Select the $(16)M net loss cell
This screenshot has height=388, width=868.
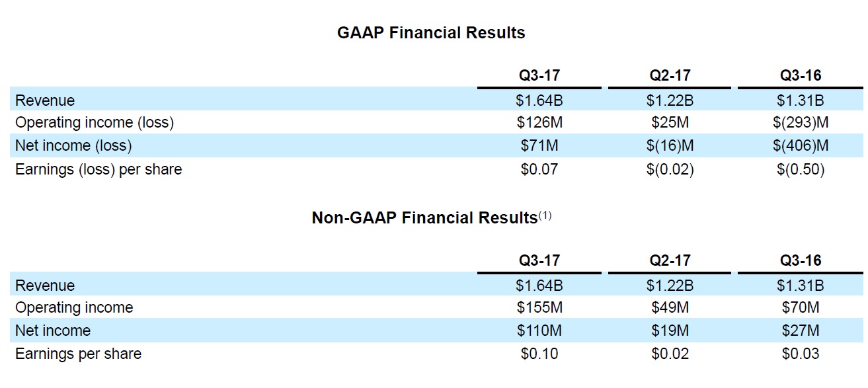[669, 145]
